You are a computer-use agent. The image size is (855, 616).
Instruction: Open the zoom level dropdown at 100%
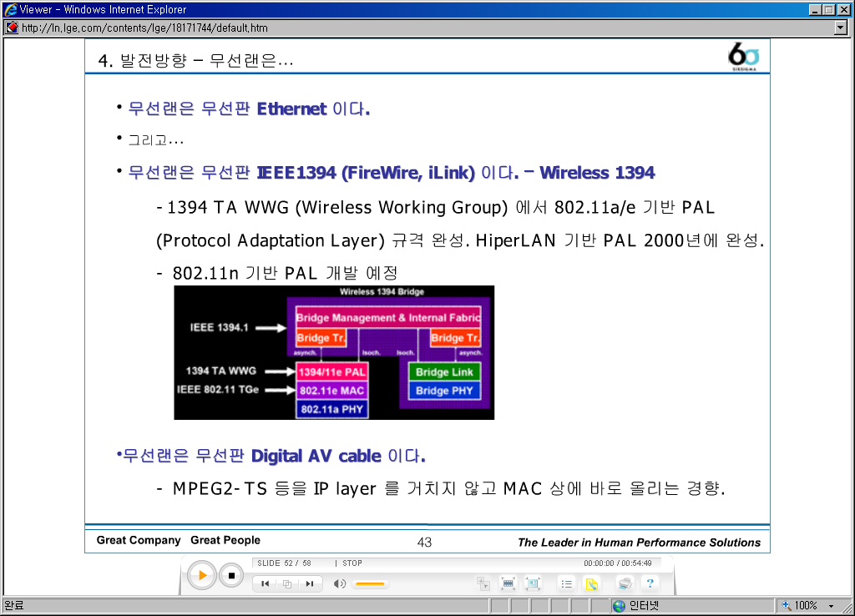(x=832, y=606)
